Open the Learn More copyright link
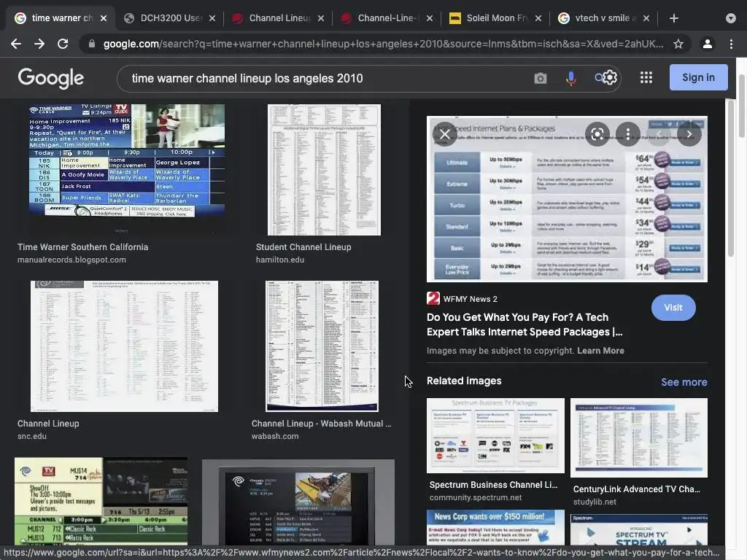The height and width of the screenshot is (560, 747). click(600, 351)
